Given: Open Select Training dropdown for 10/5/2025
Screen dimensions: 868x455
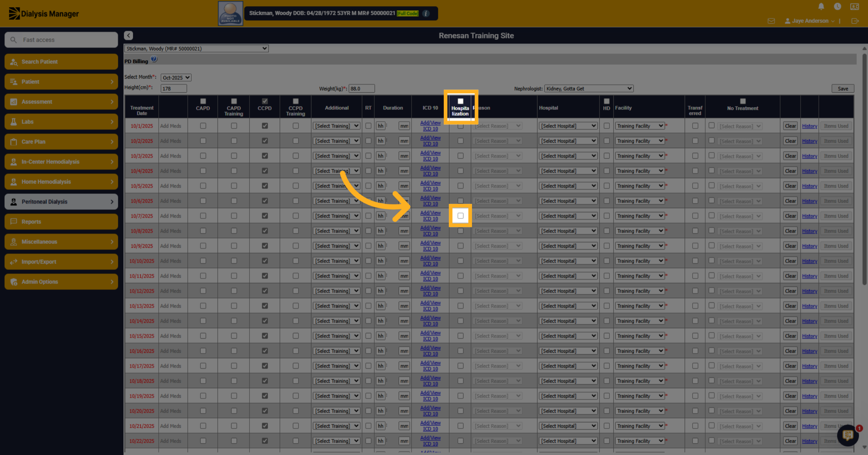Looking at the screenshot, I should [336, 186].
